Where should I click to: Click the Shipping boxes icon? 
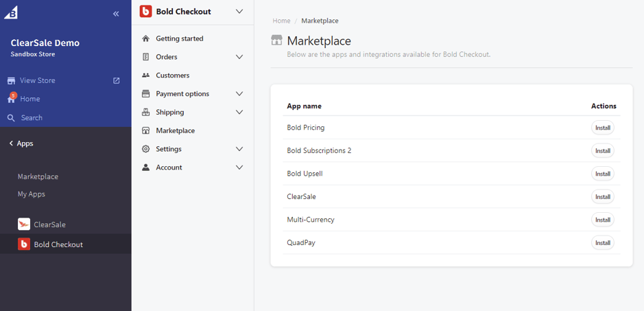point(145,112)
